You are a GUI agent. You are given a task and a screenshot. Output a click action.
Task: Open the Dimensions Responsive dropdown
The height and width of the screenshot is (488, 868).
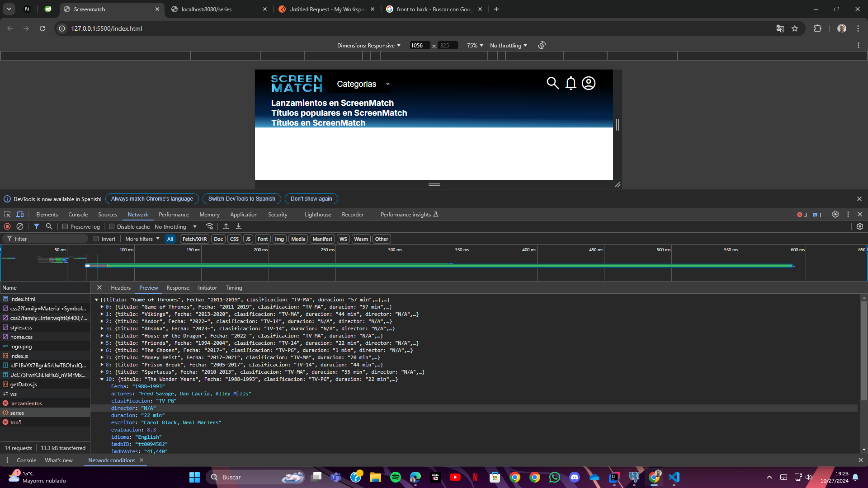pos(369,46)
